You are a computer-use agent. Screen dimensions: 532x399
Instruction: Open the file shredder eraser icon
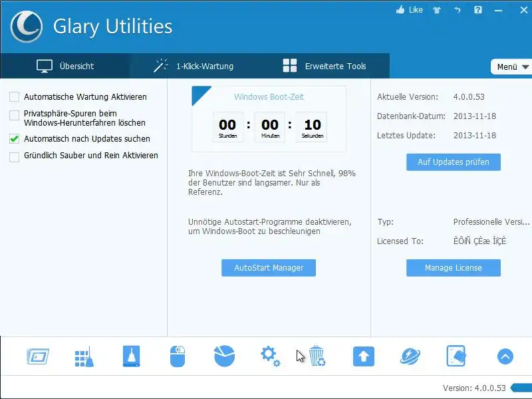tap(456, 356)
